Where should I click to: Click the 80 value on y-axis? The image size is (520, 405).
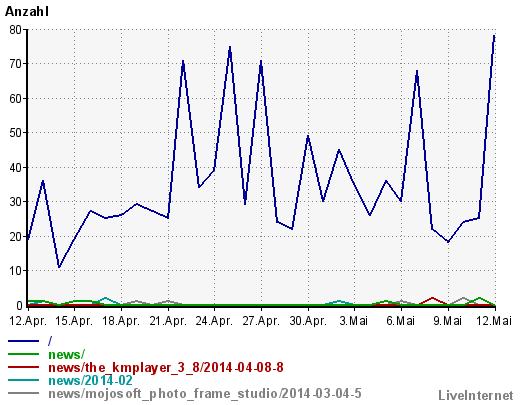click(15, 30)
